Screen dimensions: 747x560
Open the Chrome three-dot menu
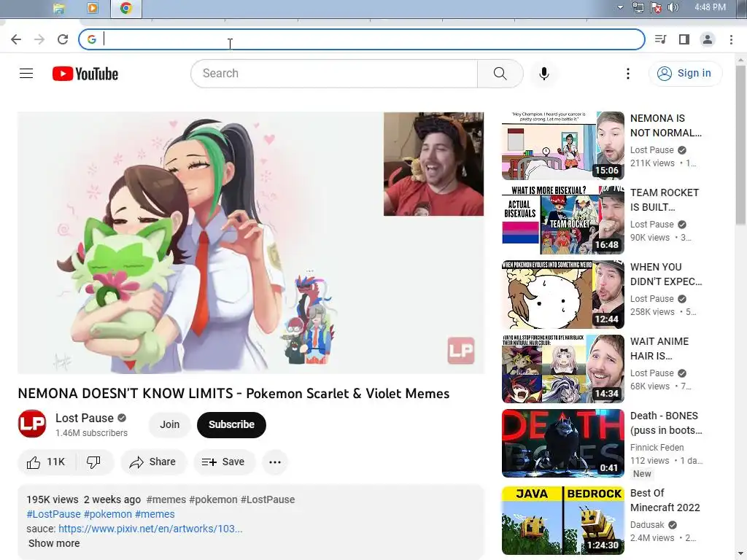[x=731, y=39]
